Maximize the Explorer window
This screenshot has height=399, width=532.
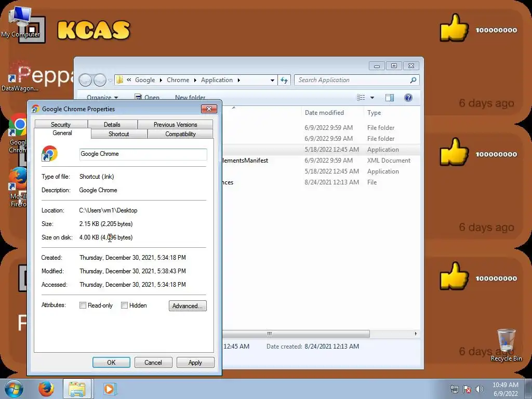(394, 66)
